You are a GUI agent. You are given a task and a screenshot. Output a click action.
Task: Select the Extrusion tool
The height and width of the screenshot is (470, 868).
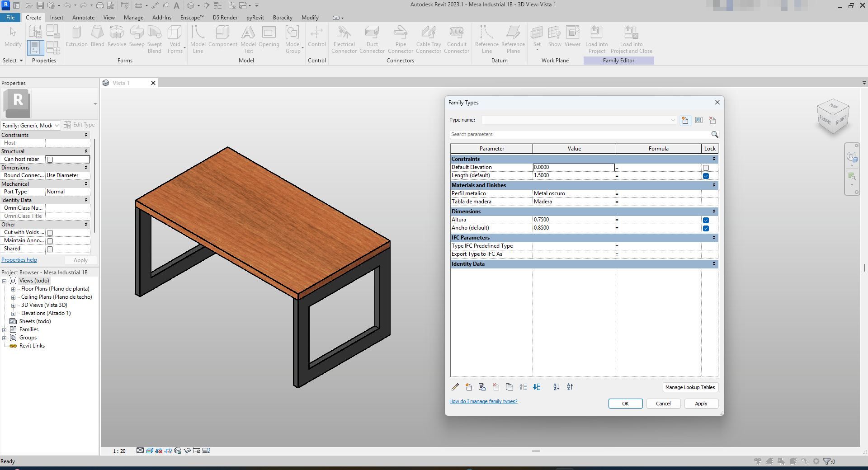pyautogui.click(x=76, y=36)
